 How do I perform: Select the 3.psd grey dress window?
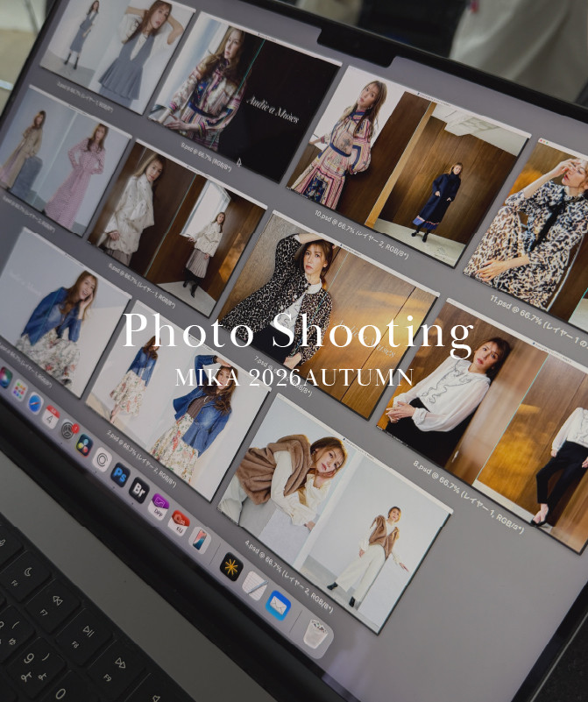(117, 53)
